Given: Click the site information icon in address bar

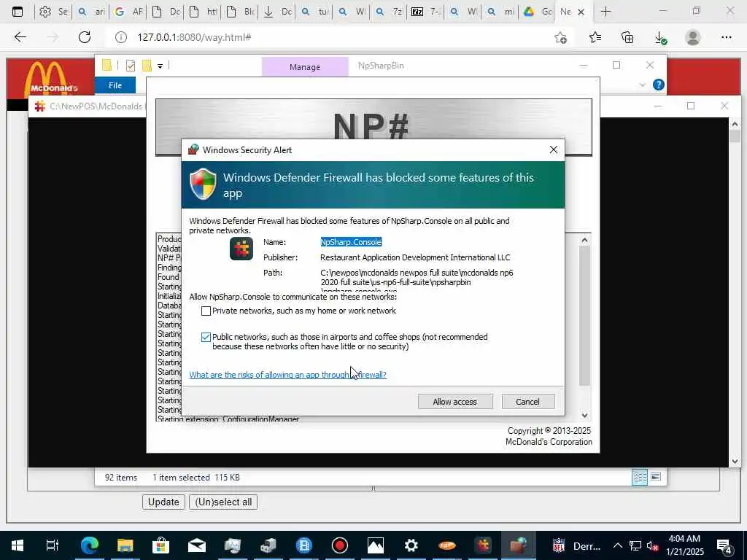Looking at the screenshot, I should point(121,37).
